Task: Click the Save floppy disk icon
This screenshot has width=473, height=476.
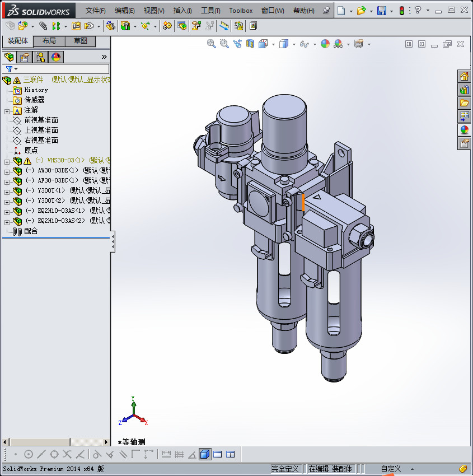Action: (382, 11)
